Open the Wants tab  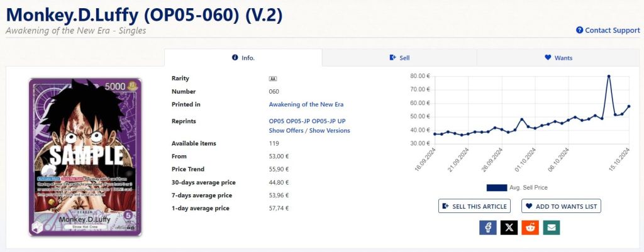pos(558,58)
